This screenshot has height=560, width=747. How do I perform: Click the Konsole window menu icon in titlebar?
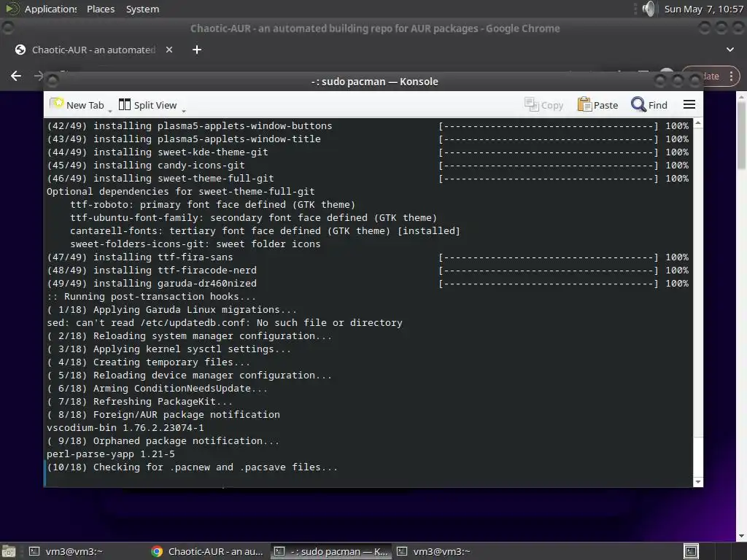[53, 81]
